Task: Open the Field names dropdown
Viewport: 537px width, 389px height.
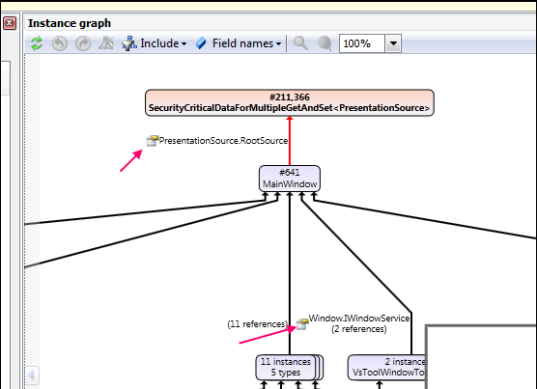Action: tap(239, 43)
